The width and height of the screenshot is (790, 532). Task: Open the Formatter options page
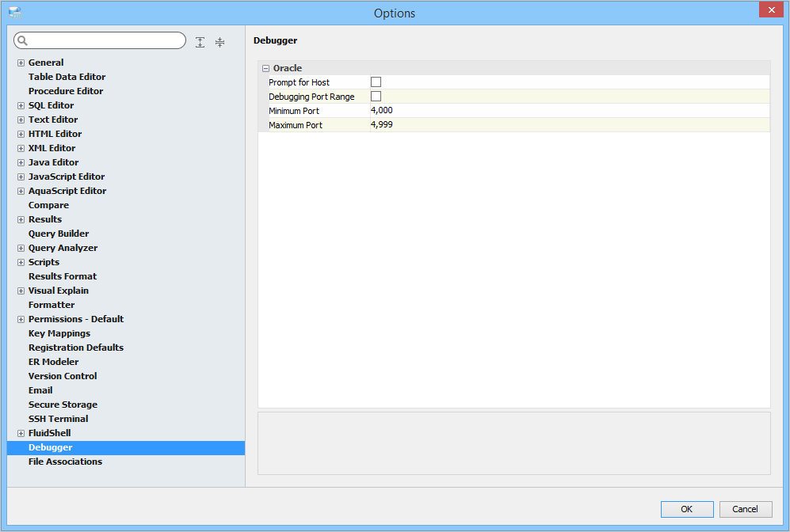[52, 305]
